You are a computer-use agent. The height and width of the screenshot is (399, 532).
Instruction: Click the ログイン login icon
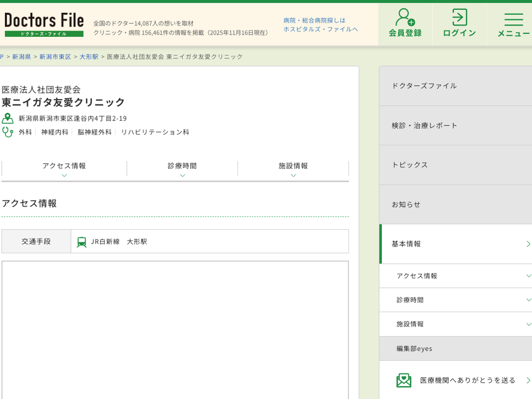(x=459, y=18)
